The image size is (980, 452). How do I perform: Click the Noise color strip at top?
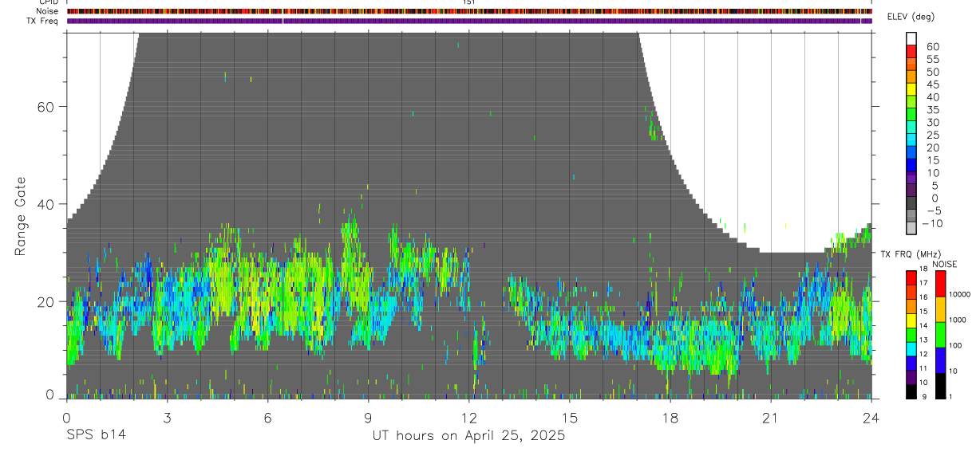click(468, 11)
